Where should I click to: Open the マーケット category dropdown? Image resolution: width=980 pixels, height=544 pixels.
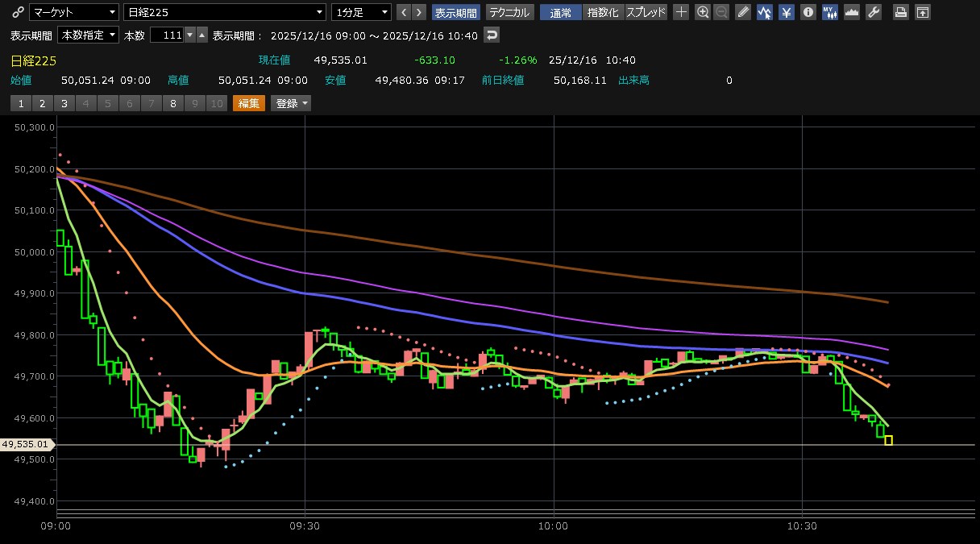[x=73, y=12]
